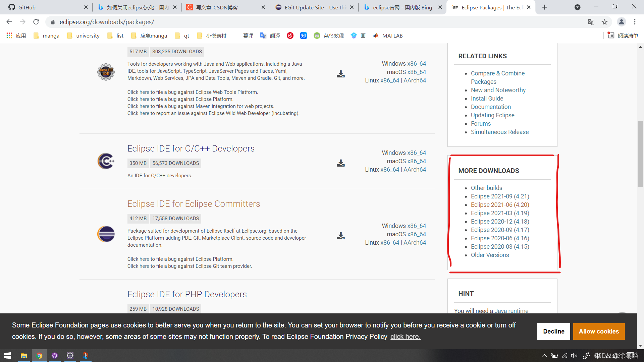
Task: Expand hidden icons in the system tray
Action: pyautogui.click(x=544, y=356)
